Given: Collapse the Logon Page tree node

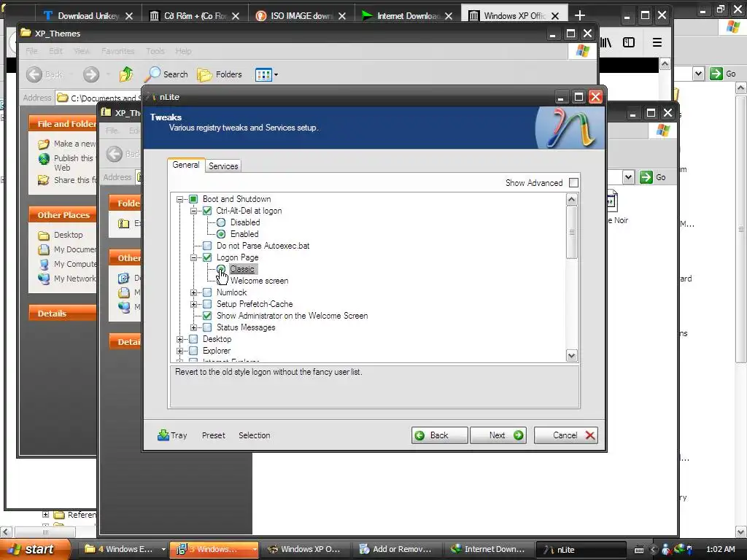Looking at the screenshot, I should tap(193, 257).
